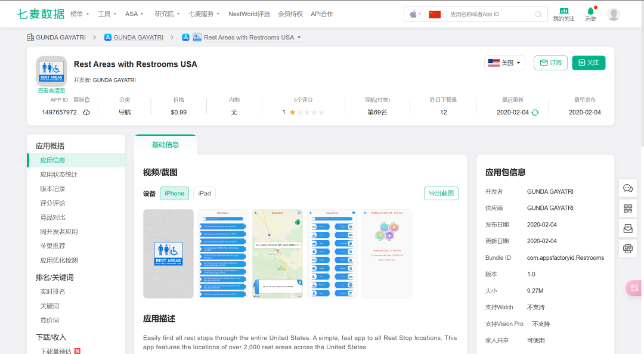Screen dimensions: 644x354
Task: Click the one-star rating icon
Action: pos(292,112)
